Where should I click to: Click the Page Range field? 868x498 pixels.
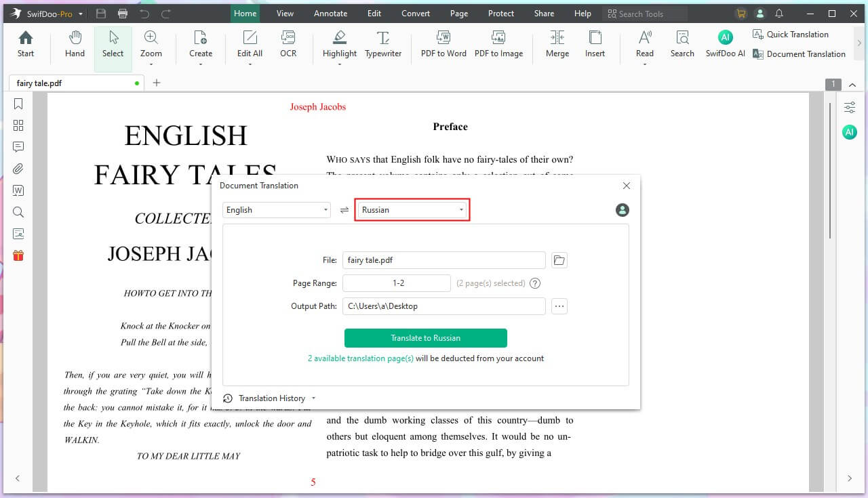[x=397, y=283]
